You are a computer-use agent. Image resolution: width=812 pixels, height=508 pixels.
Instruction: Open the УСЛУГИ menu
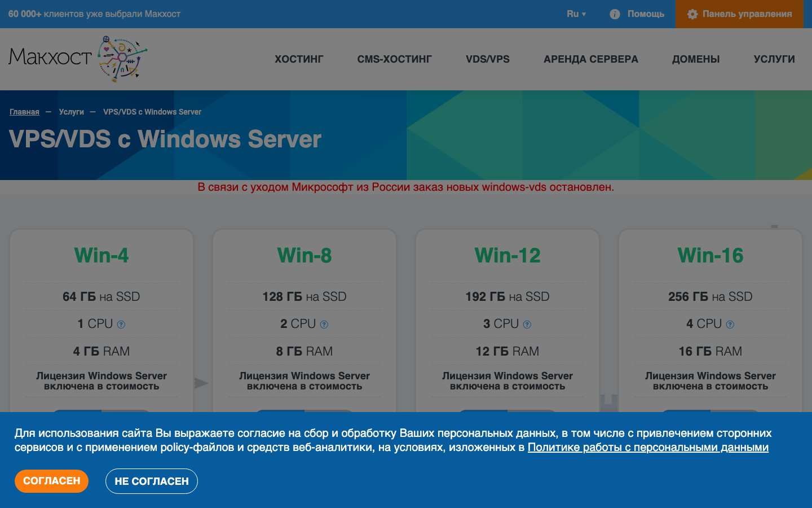click(774, 59)
